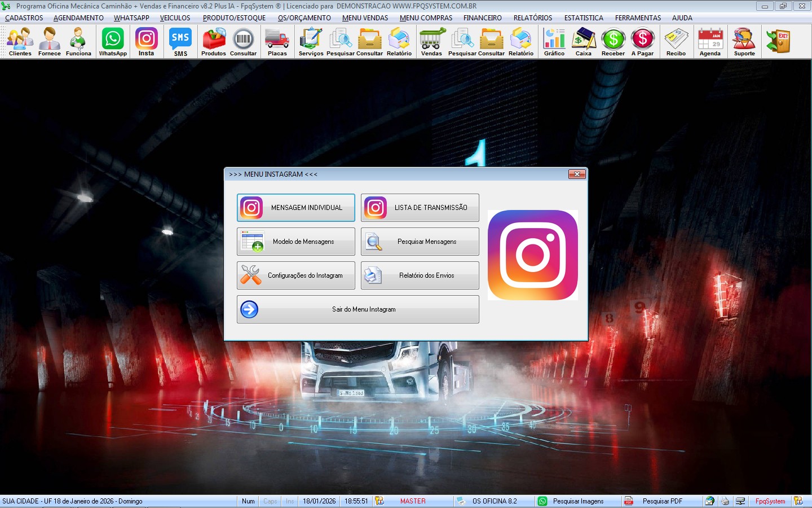
Task: Open the Agenda calendar icon
Action: point(710,42)
